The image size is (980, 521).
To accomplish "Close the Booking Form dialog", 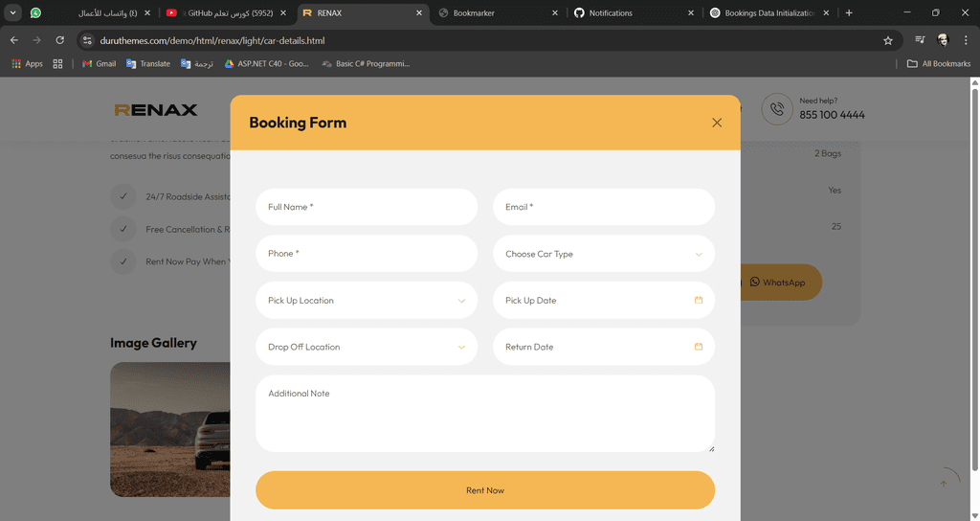I will (717, 123).
